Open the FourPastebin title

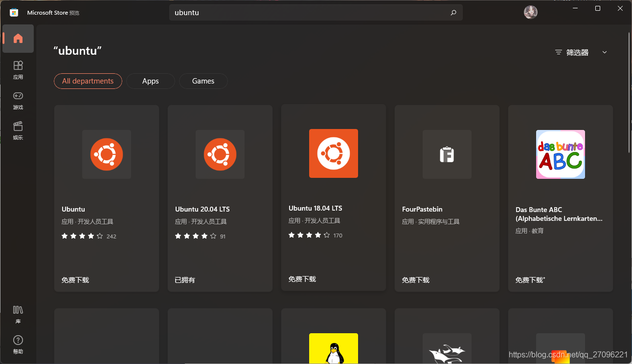(x=422, y=209)
